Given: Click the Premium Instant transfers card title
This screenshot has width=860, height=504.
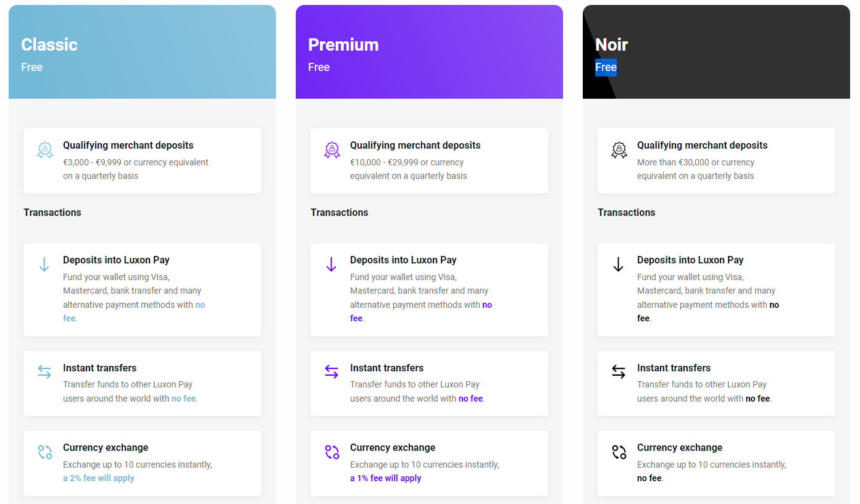Looking at the screenshot, I should pyautogui.click(x=386, y=368).
